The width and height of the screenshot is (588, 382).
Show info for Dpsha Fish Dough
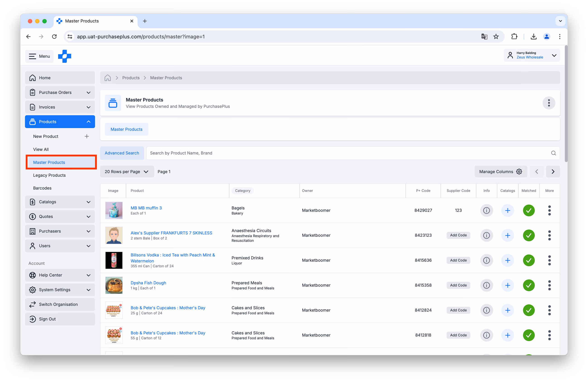(486, 285)
